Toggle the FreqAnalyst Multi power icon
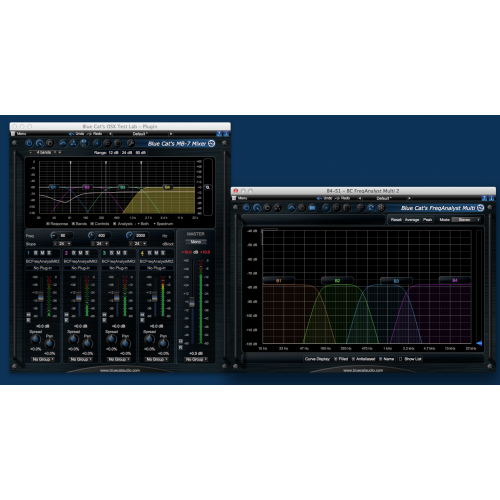 click(x=246, y=208)
